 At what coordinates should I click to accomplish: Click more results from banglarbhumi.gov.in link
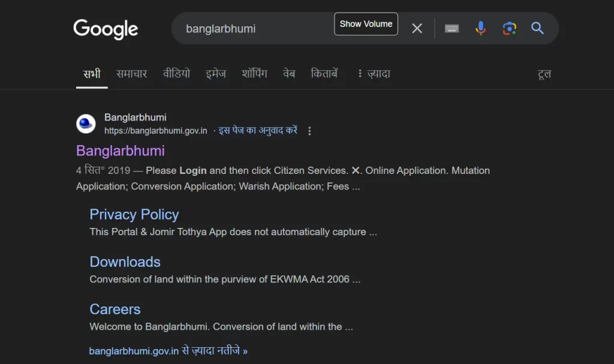(168, 351)
